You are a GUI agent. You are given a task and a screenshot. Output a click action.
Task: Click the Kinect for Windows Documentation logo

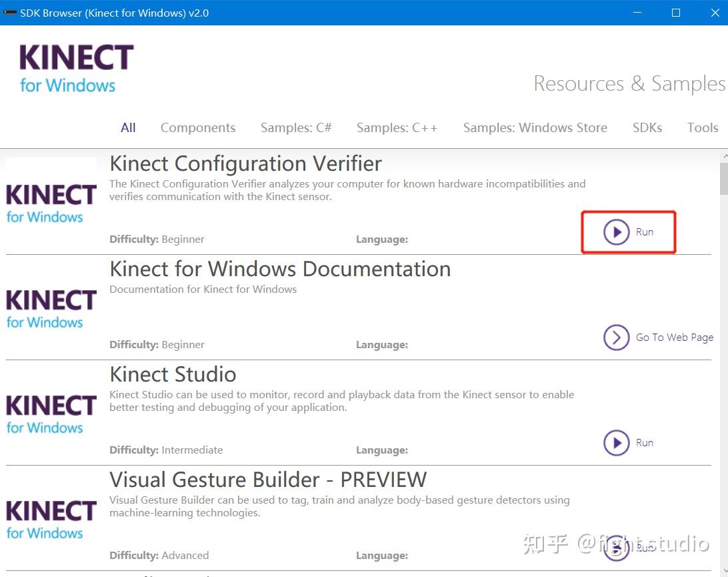click(51, 309)
